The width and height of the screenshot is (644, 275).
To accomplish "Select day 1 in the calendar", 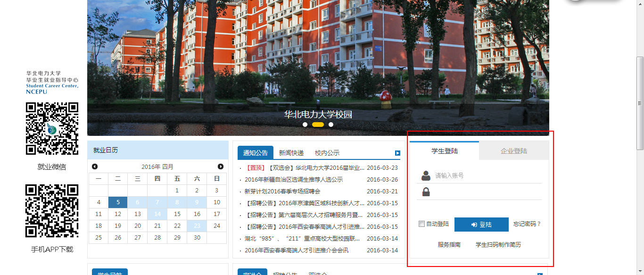I will [177, 191].
